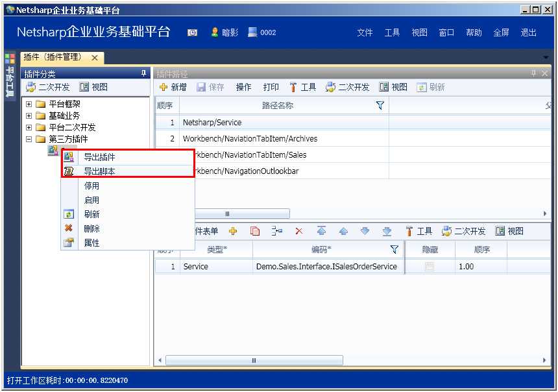Expand the 平台二次开发 tree node

point(29,127)
